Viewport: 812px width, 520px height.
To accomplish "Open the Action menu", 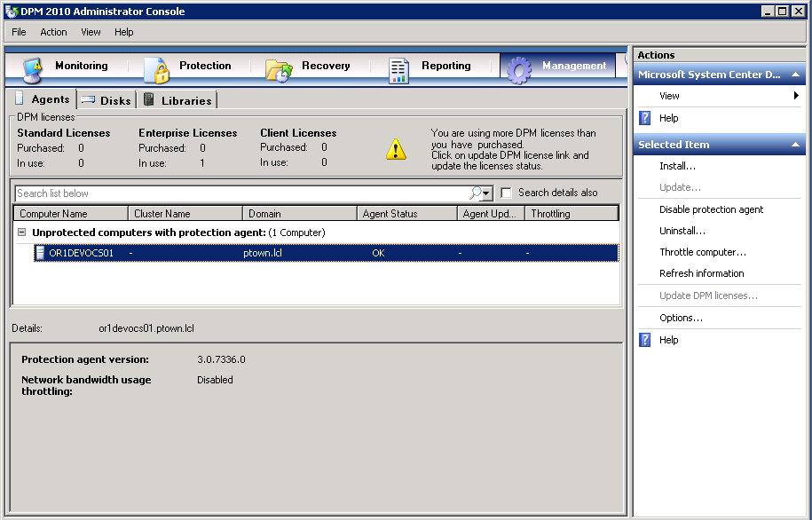I will point(53,32).
